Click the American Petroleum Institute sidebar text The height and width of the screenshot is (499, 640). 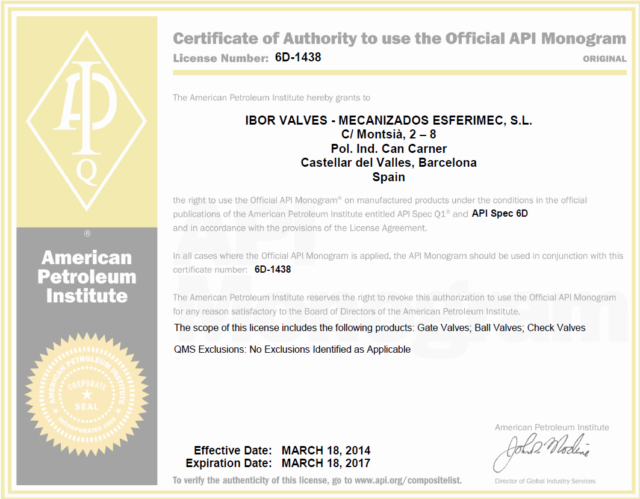point(83,268)
